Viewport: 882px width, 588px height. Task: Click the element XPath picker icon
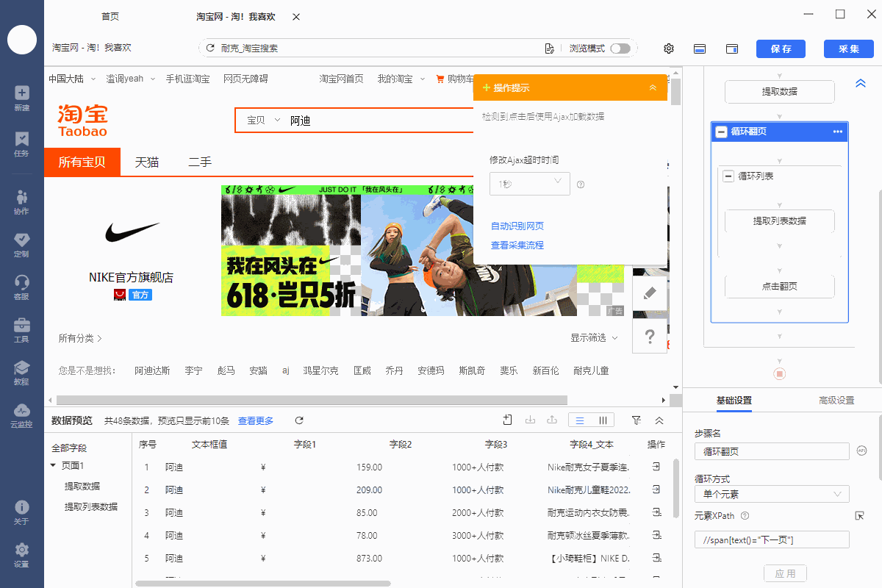click(x=860, y=516)
